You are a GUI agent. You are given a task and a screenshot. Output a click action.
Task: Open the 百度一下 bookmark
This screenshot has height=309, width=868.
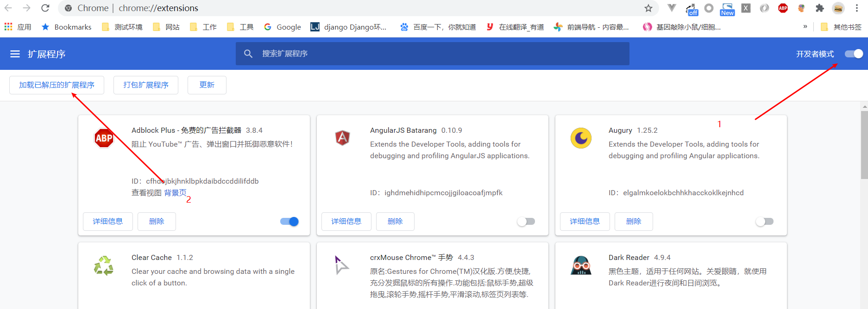(x=438, y=27)
